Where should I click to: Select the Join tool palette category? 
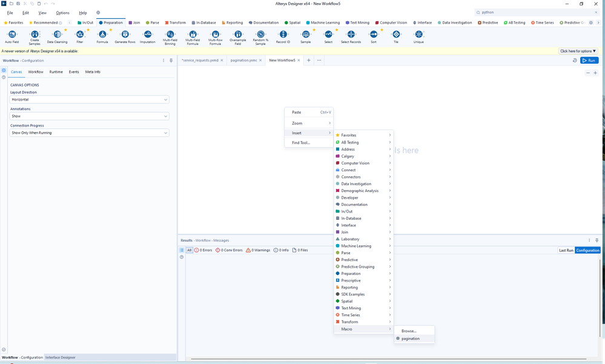pos(134,23)
